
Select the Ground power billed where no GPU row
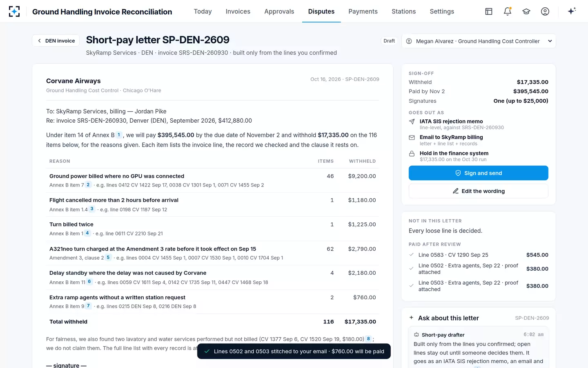(x=213, y=180)
